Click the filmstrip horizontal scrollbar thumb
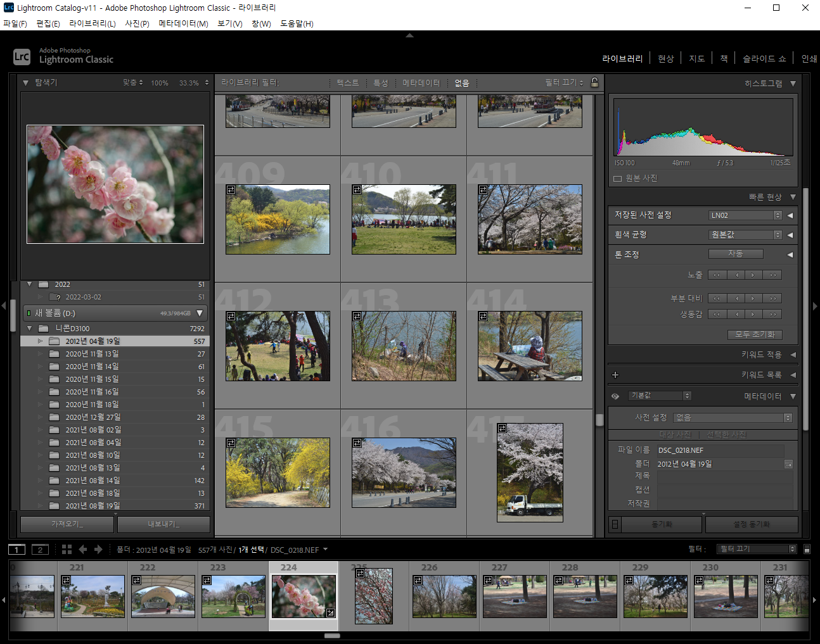Screen dimensions: 820x644 [x=332, y=636]
